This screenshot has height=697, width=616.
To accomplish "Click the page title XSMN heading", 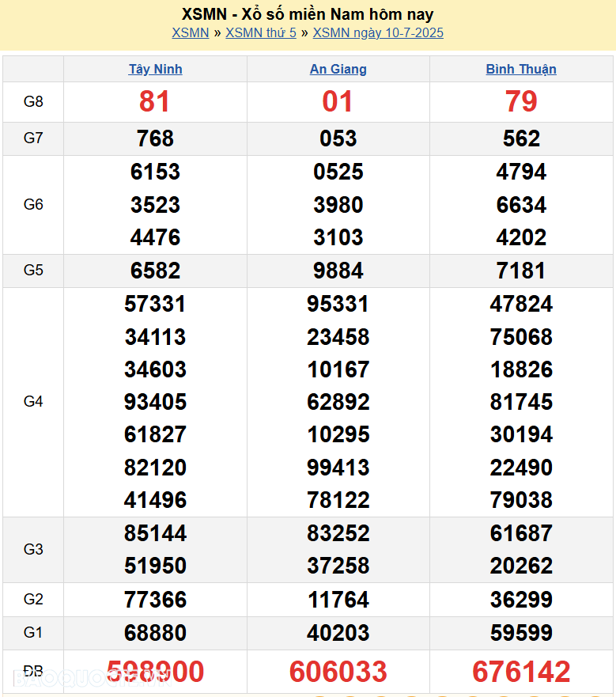I will (308, 14).
